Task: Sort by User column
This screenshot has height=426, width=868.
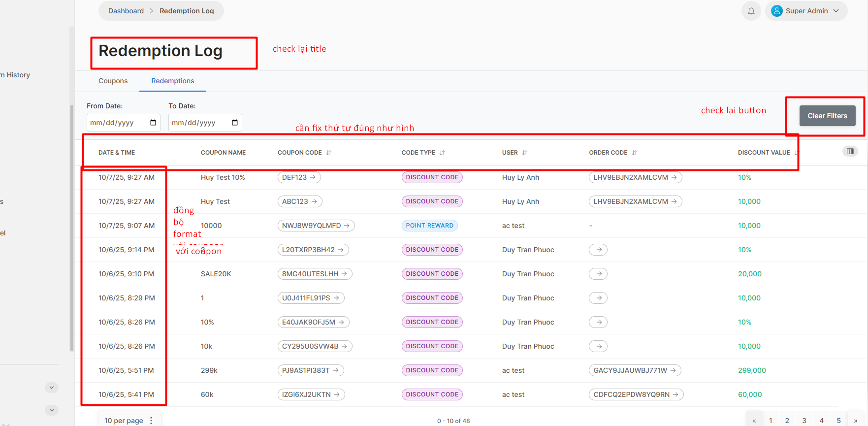Action: click(524, 153)
